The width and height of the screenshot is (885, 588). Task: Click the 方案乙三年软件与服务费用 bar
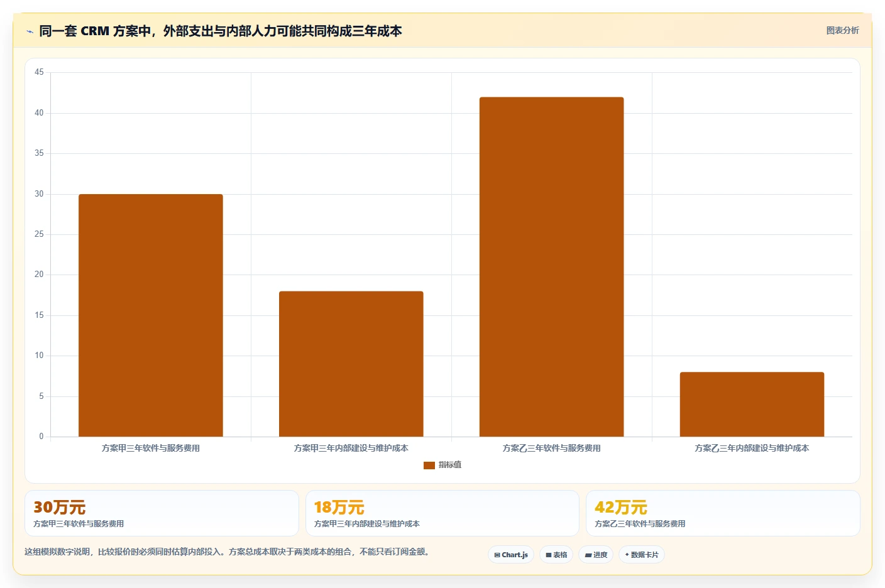coord(552,267)
